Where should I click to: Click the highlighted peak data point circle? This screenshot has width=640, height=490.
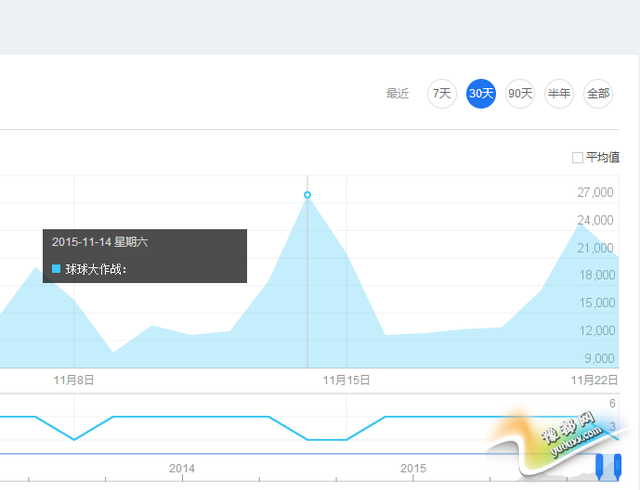(x=307, y=195)
